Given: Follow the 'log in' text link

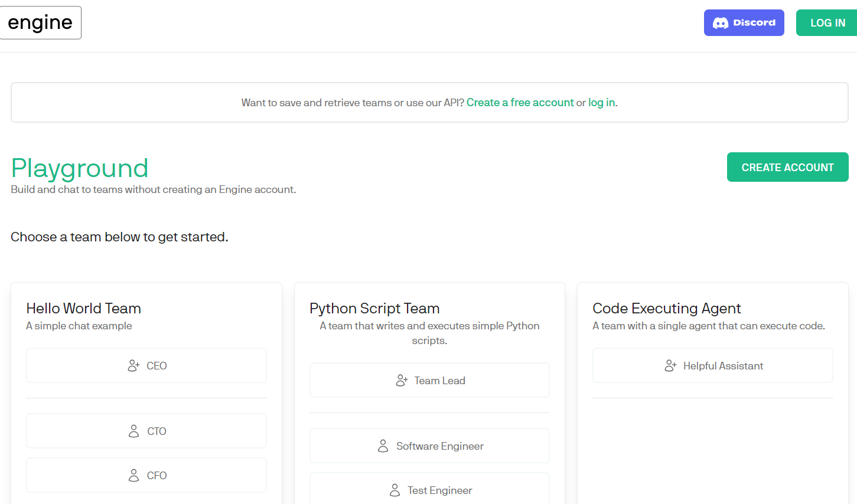Looking at the screenshot, I should [x=601, y=103].
